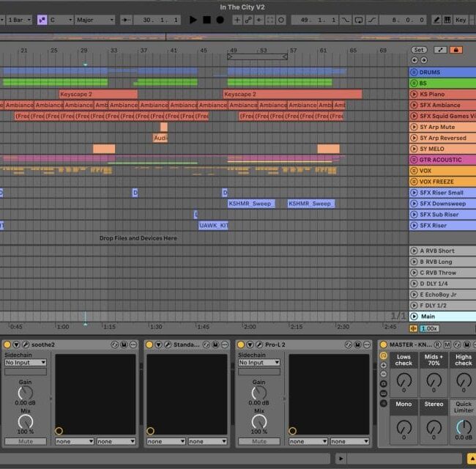The height and width of the screenshot is (469, 476).
Task: Click the Mute button in soothe2
Action: (x=25, y=441)
